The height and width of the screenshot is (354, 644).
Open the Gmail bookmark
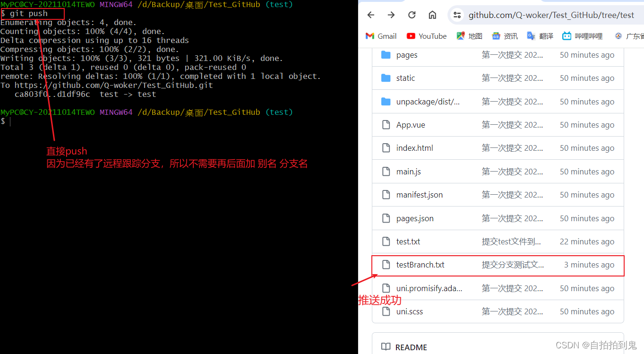381,36
